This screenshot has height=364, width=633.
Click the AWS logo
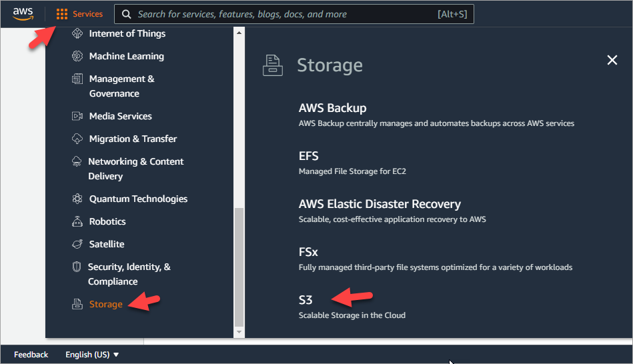click(x=23, y=13)
